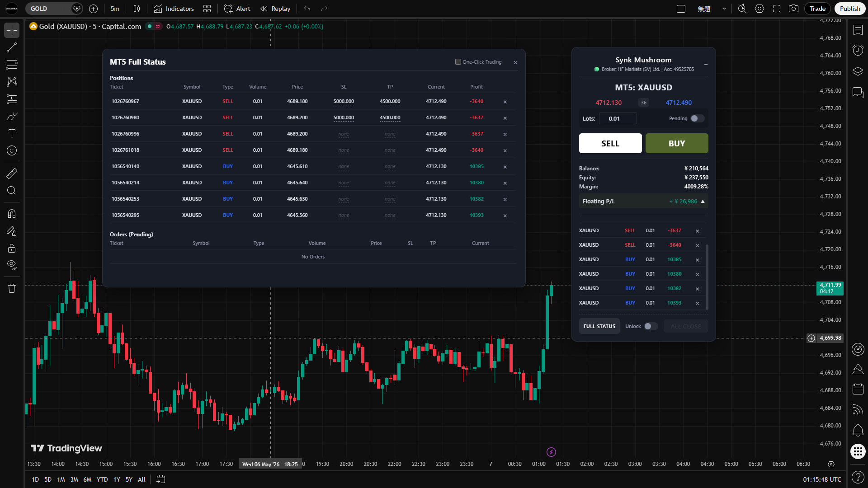Viewport: 868px width, 488px height.
Task: Open the watchlist panel
Action: (858, 30)
